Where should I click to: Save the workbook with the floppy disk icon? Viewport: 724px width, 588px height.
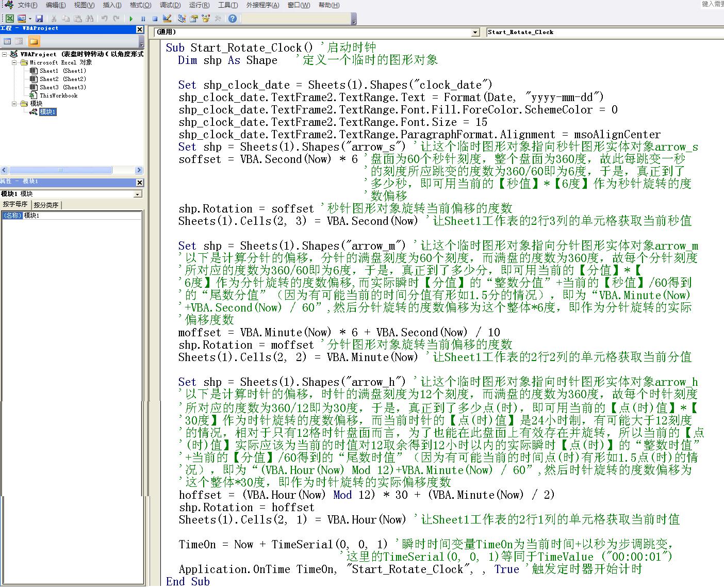pos(39,19)
